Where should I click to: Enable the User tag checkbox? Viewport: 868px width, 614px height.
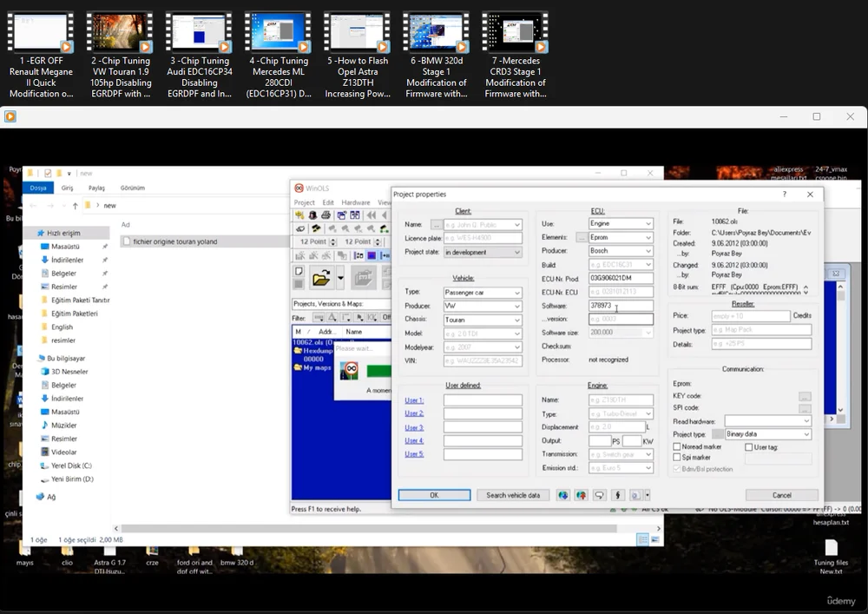click(747, 446)
